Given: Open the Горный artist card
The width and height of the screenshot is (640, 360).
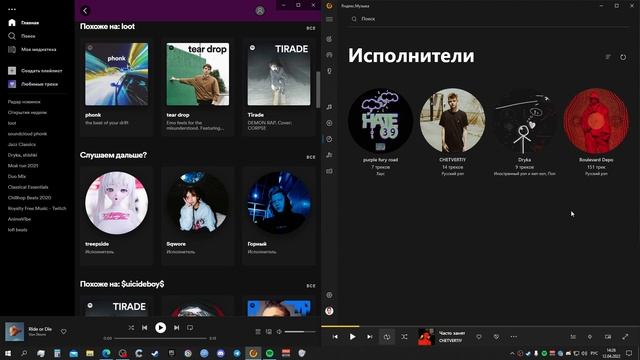Looking at the screenshot, I should coord(279,216).
